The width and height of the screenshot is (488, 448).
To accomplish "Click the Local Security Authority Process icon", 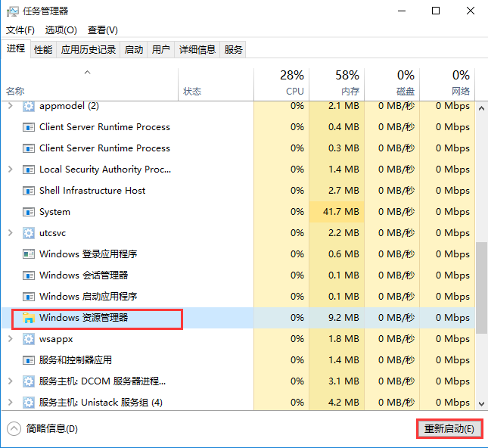I will pos(29,170).
